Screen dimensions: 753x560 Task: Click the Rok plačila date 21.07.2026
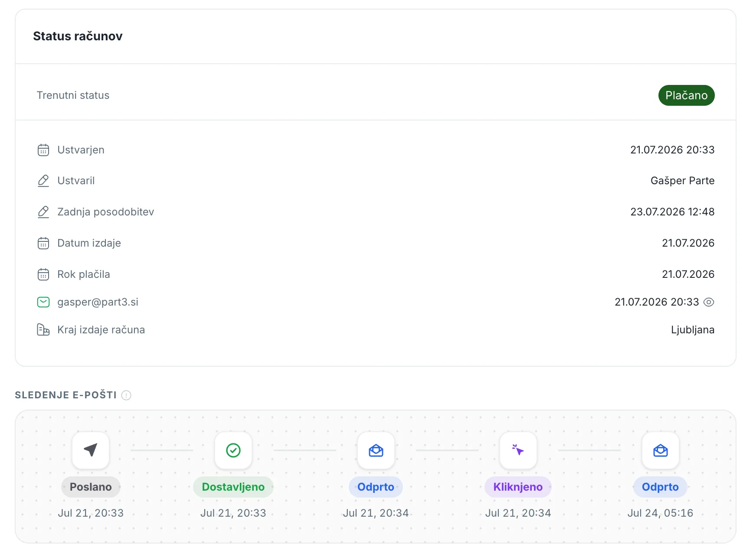[688, 274]
